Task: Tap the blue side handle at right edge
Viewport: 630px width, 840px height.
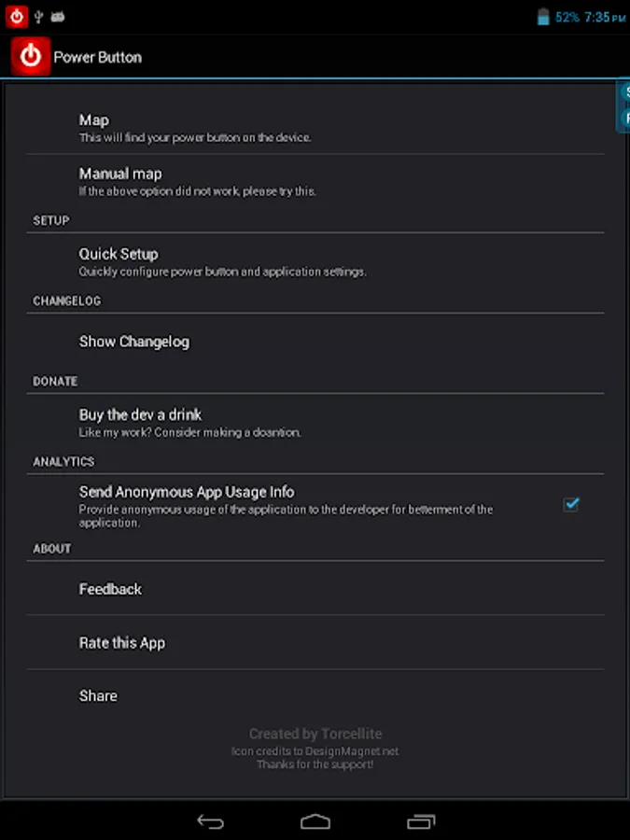Action: (x=623, y=105)
